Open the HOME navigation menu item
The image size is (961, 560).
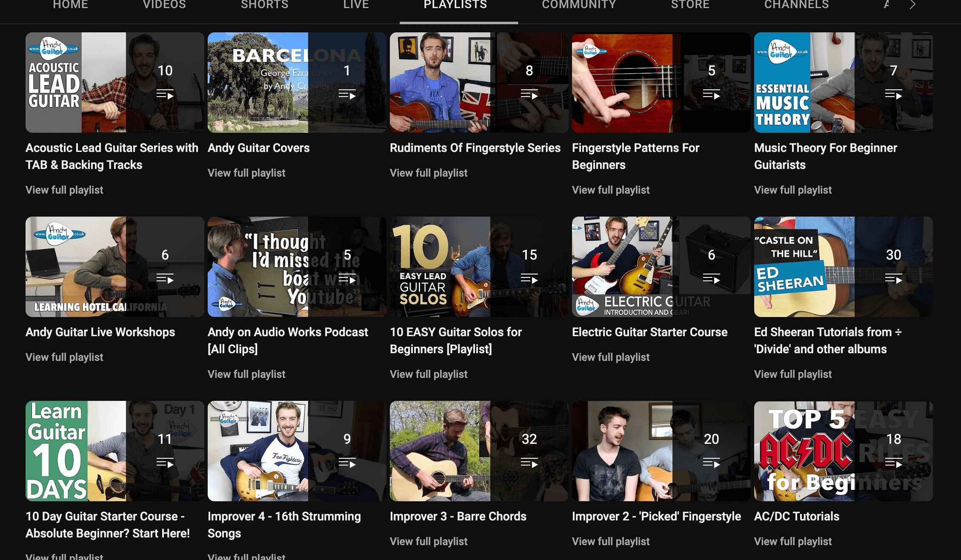tap(70, 6)
